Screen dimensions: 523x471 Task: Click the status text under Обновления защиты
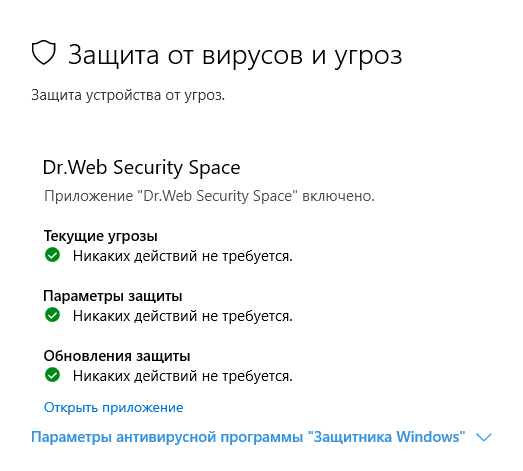tap(183, 376)
